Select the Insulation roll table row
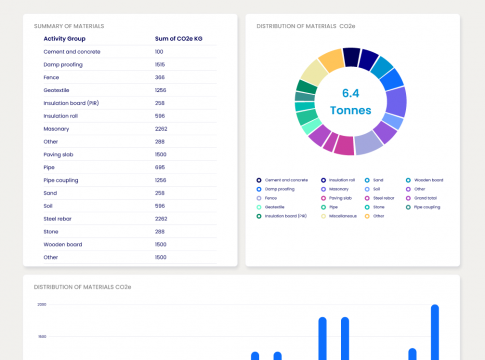 point(130,116)
